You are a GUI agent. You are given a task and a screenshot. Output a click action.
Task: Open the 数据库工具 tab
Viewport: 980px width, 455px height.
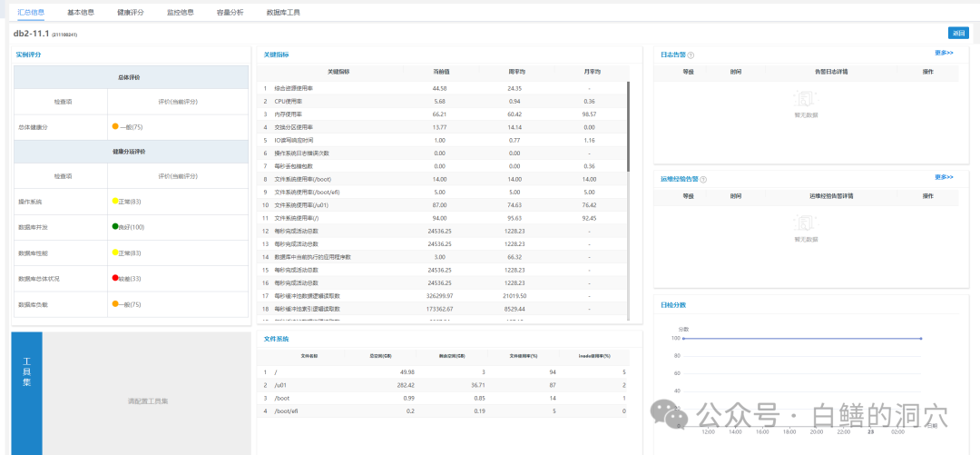click(282, 12)
